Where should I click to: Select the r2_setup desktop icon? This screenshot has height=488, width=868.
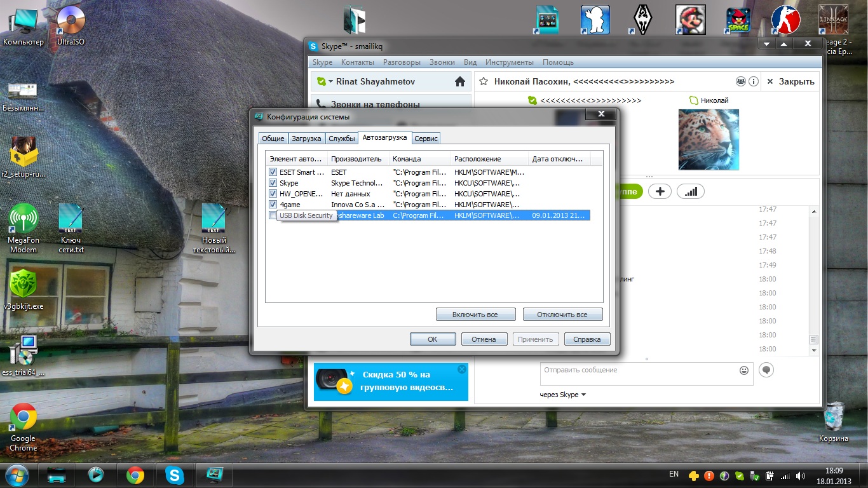(x=24, y=158)
